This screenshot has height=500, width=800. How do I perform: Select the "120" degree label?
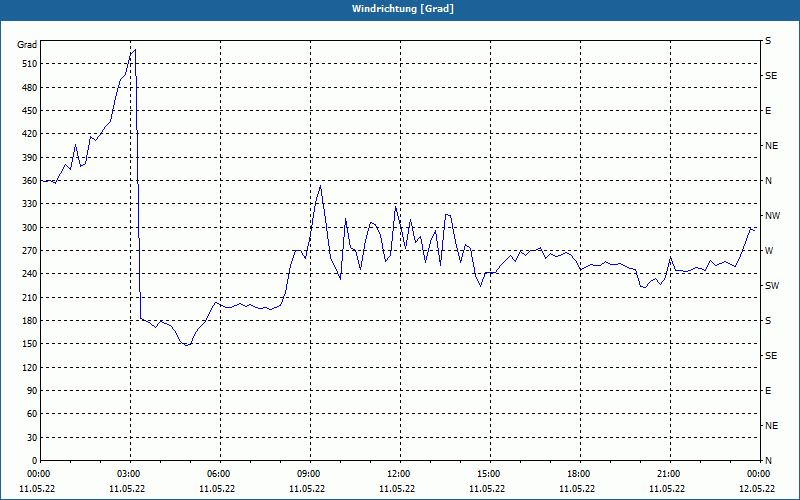(x=30, y=367)
